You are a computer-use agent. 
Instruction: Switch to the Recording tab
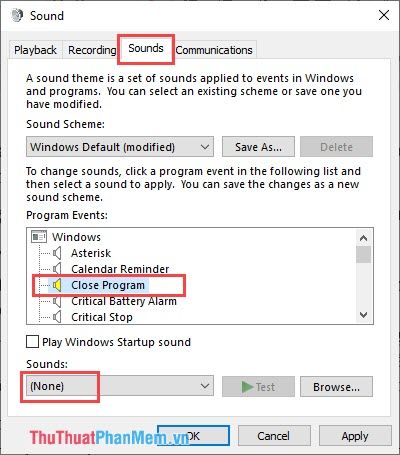coord(92,50)
